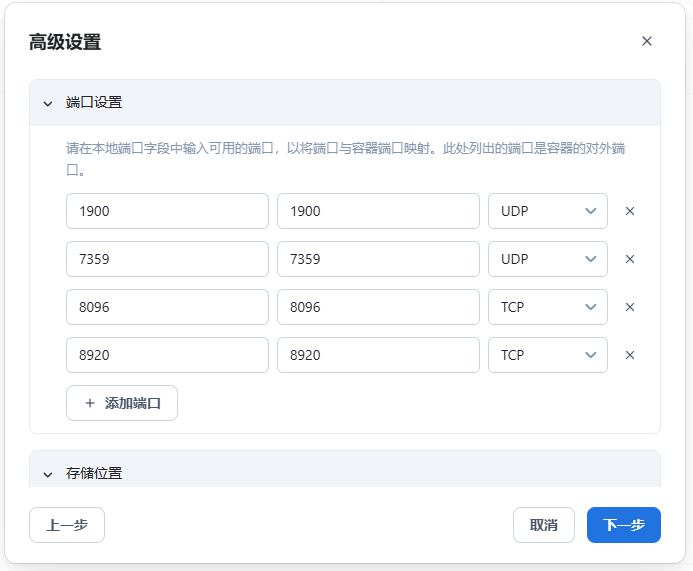693x571 pixels.
Task: Focus the container port field for 7359
Action: (378, 259)
